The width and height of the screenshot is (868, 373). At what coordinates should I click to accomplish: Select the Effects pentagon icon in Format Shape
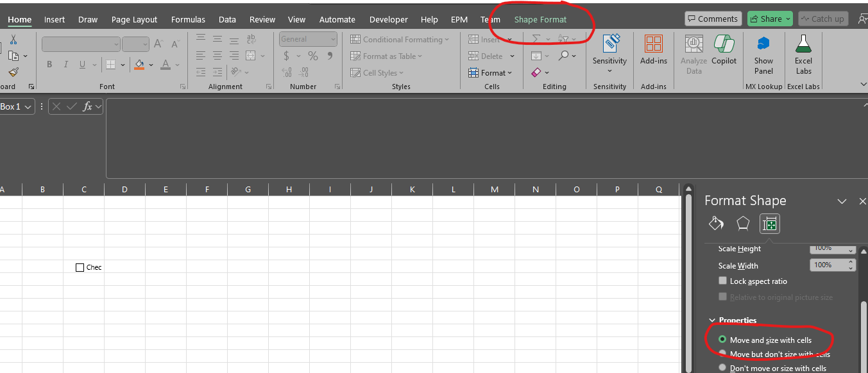(x=742, y=224)
